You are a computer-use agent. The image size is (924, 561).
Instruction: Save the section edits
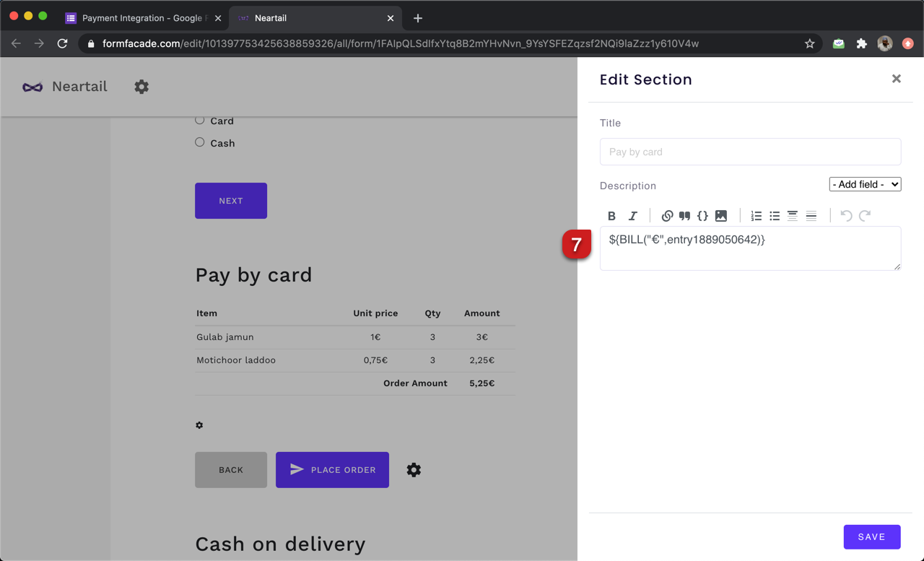click(x=871, y=536)
